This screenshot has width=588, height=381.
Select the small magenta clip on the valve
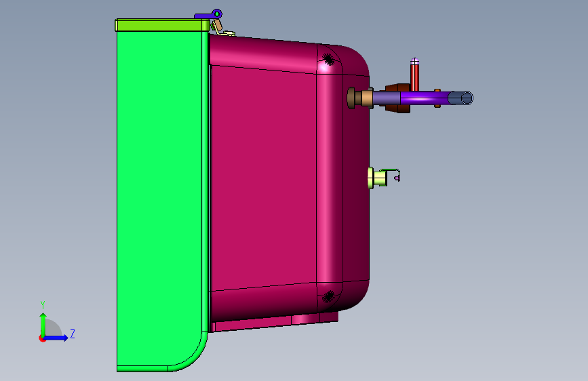pyautogui.click(x=397, y=178)
